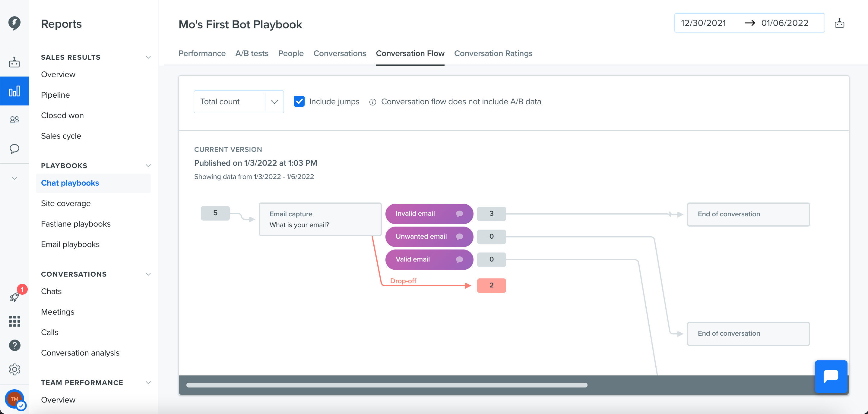Click the Drop-off count 2 box

pyautogui.click(x=491, y=285)
